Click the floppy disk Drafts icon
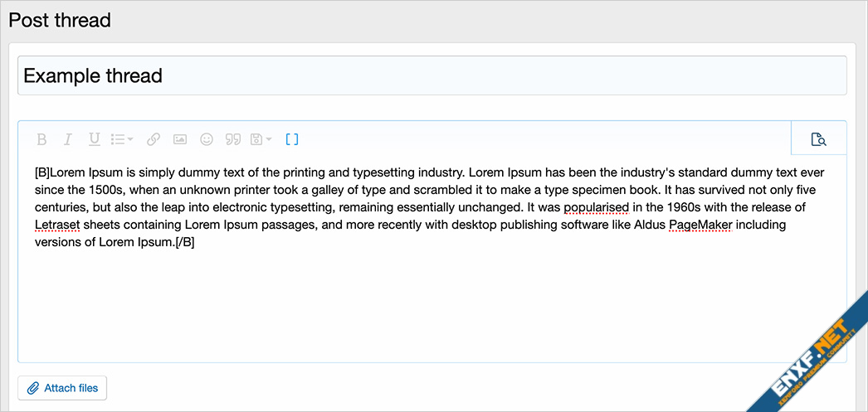 pos(256,139)
